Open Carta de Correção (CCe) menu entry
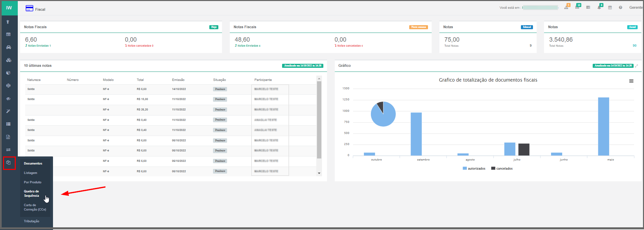The image size is (644, 230). [35, 207]
